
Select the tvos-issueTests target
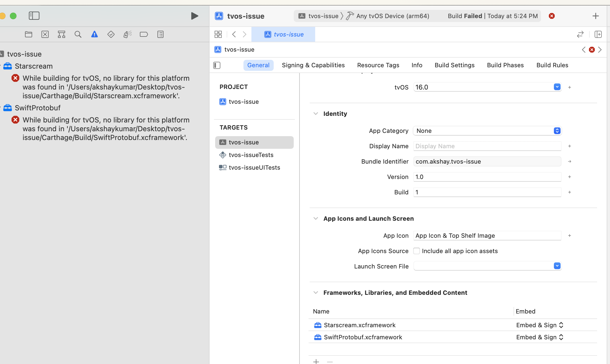click(251, 155)
